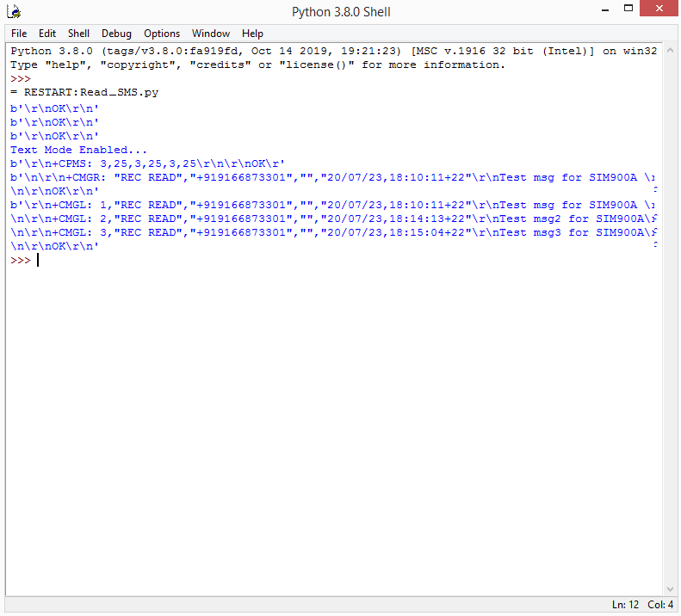Open the Help menu
The image size is (681, 616).
(252, 34)
